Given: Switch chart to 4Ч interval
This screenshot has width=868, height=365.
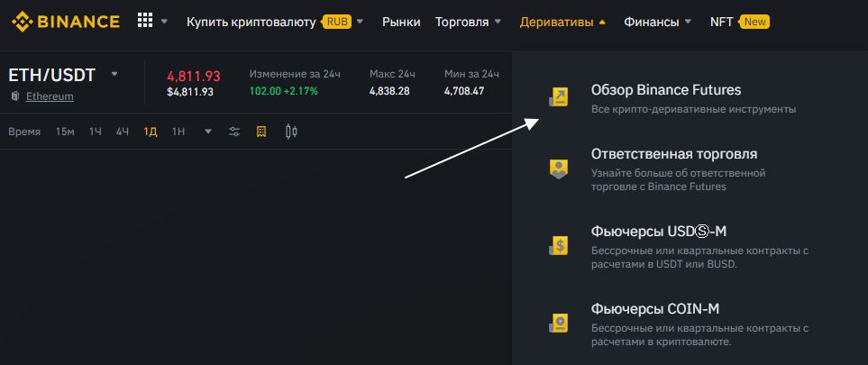Looking at the screenshot, I should click(x=123, y=132).
